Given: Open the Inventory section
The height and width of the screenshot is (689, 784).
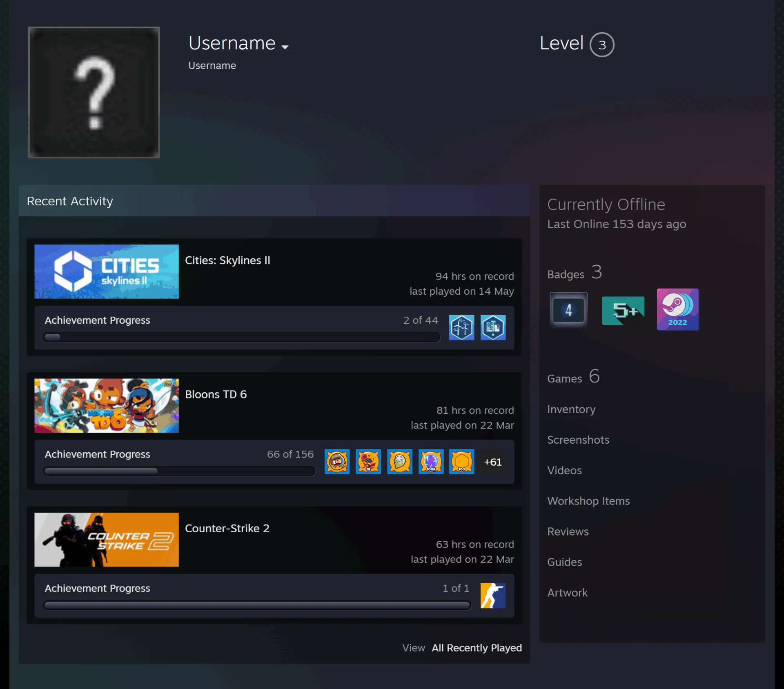Looking at the screenshot, I should [571, 409].
